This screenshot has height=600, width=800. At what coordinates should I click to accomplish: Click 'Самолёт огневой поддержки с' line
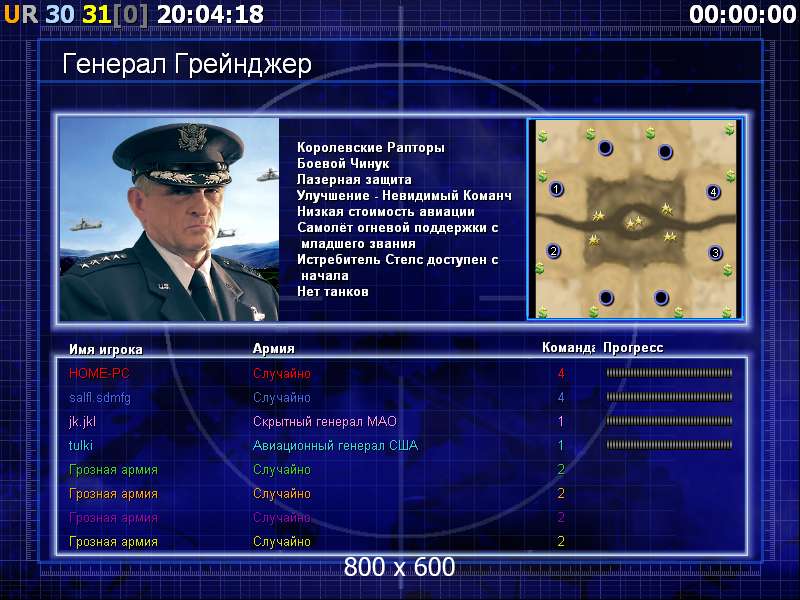tap(398, 228)
